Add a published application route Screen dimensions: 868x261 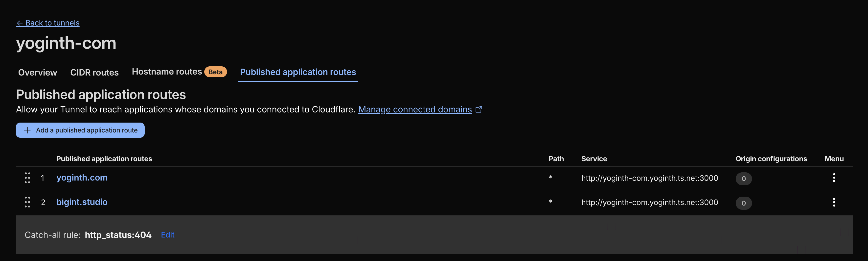[86, 130]
